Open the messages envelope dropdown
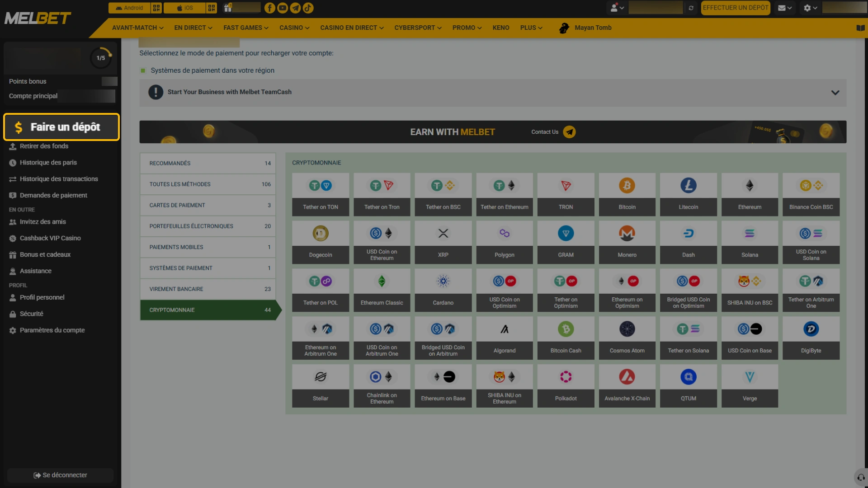The width and height of the screenshot is (868, 488). 785,8
